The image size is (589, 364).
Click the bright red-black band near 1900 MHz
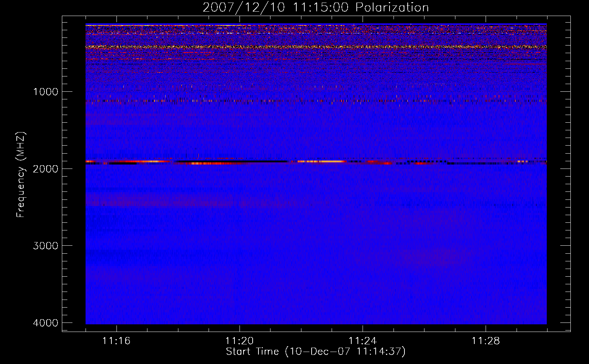coord(316,162)
